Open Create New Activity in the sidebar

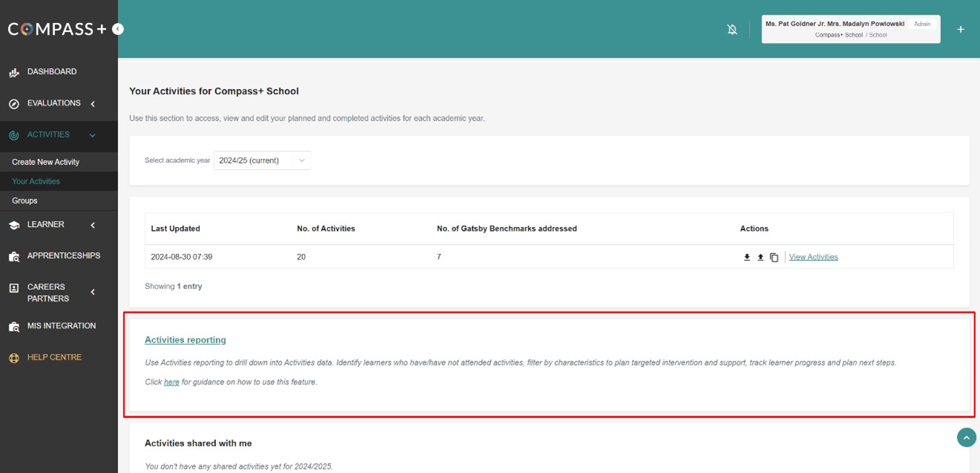(x=45, y=162)
